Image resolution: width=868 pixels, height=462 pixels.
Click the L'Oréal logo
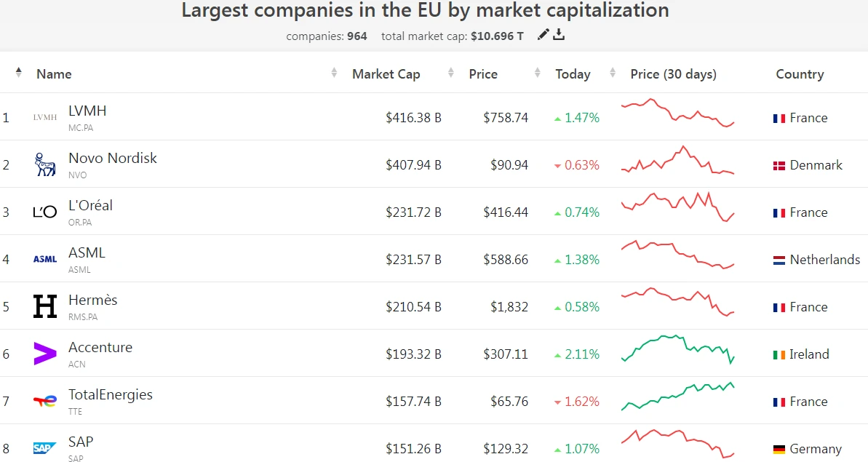pos(45,211)
